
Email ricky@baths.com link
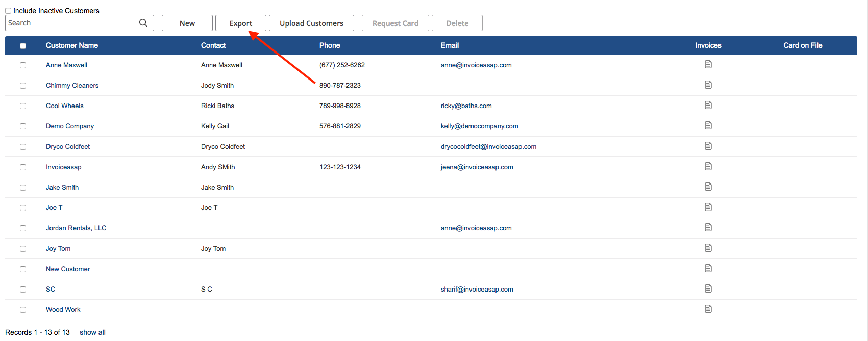(x=466, y=106)
